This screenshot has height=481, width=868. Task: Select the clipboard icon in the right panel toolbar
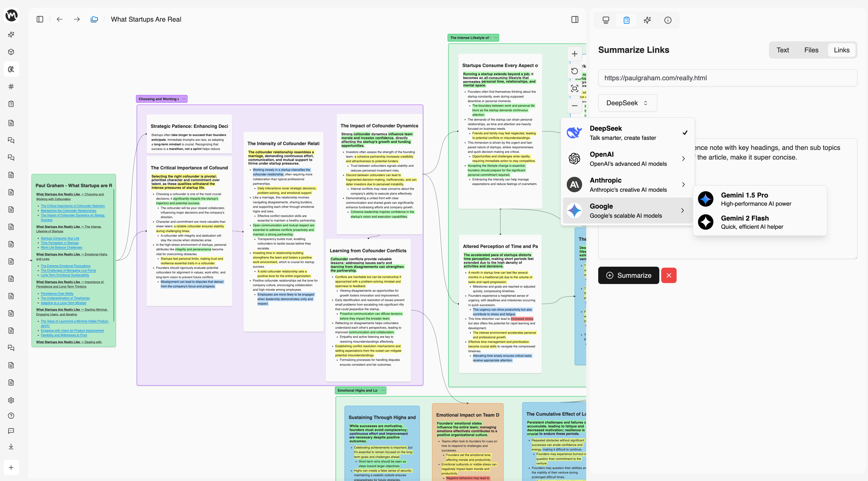pos(626,20)
